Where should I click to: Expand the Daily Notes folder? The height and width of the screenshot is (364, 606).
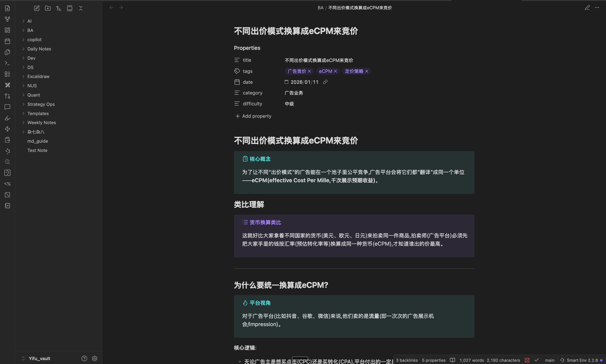coord(39,49)
